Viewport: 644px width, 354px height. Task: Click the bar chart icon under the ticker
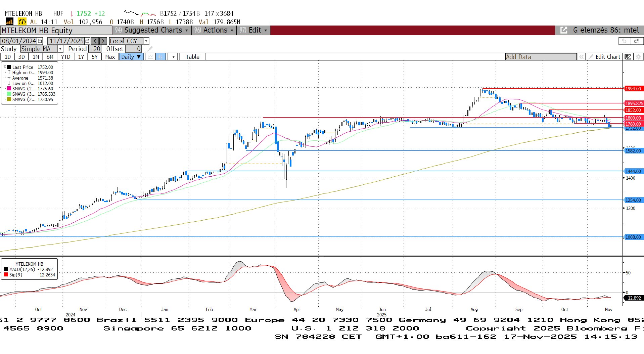tap(9, 22)
